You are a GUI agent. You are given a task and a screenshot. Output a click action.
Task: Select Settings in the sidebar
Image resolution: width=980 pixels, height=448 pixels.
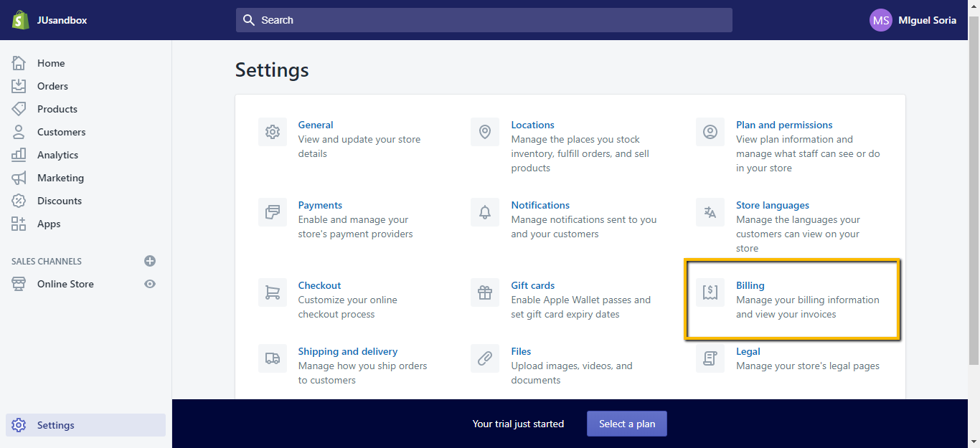pyautogui.click(x=56, y=425)
